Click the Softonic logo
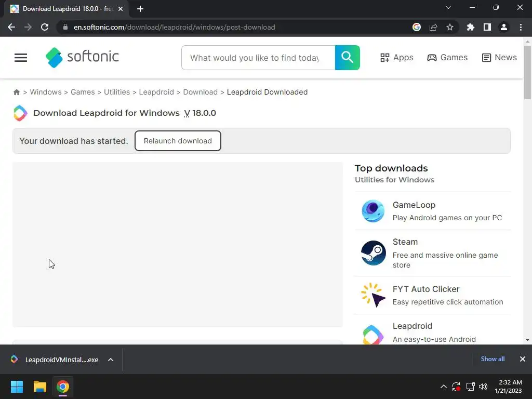Viewport: 532px width, 399px height. (x=82, y=57)
